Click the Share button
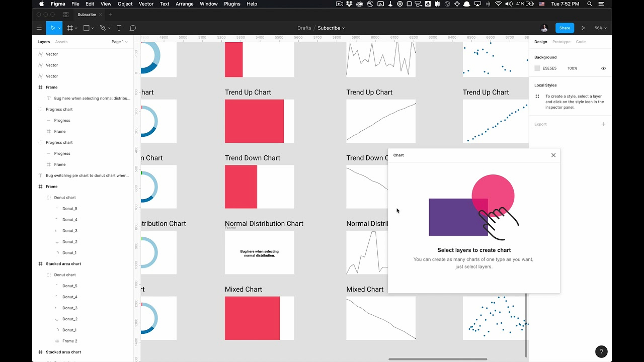Viewport: 644px width, 362px height. point(565,28)
